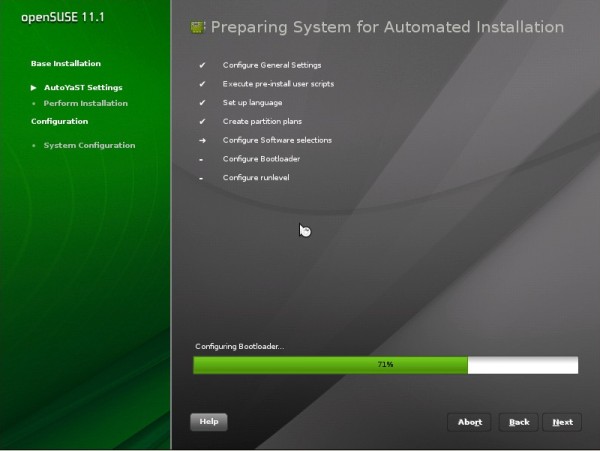This screenshot has width=600, height=451.
Task: Select System Configuration sidebar step
Action: click(x=89, y=145)
